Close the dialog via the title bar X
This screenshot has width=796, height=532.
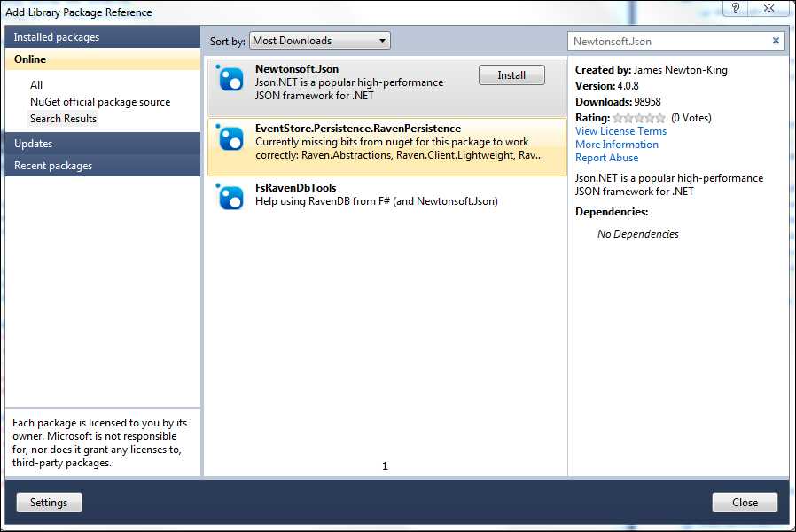click(x=769, y=8)
